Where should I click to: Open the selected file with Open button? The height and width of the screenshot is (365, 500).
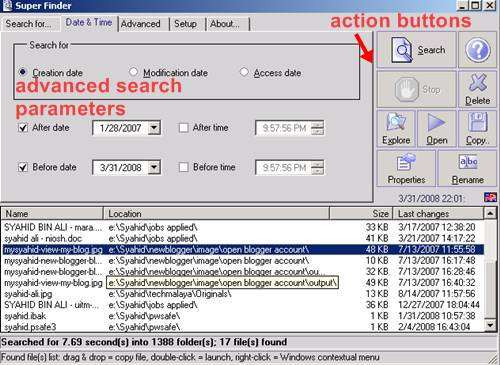click(x=437, y=129)
